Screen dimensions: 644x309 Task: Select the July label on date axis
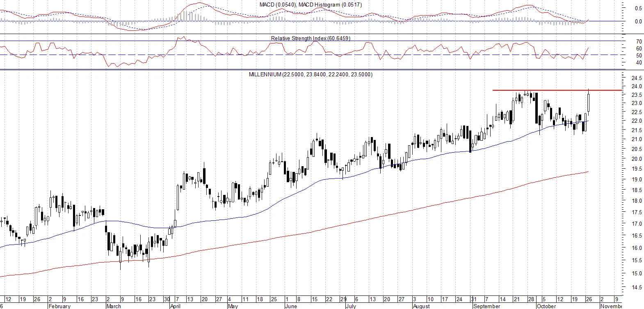click(x=351, y=306)
